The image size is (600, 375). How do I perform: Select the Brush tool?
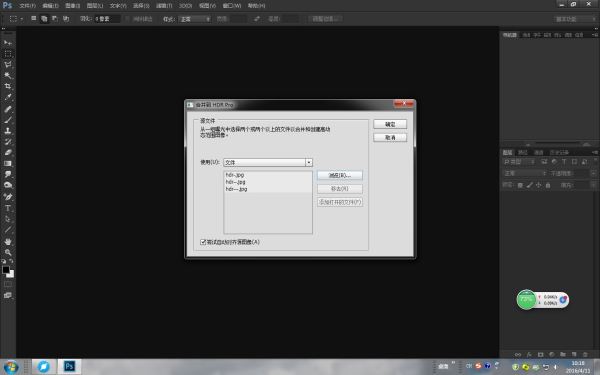[x=8, y=120]
